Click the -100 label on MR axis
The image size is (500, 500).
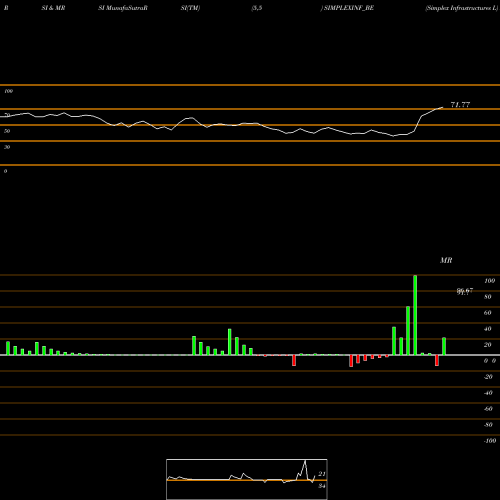pos(490,441)
